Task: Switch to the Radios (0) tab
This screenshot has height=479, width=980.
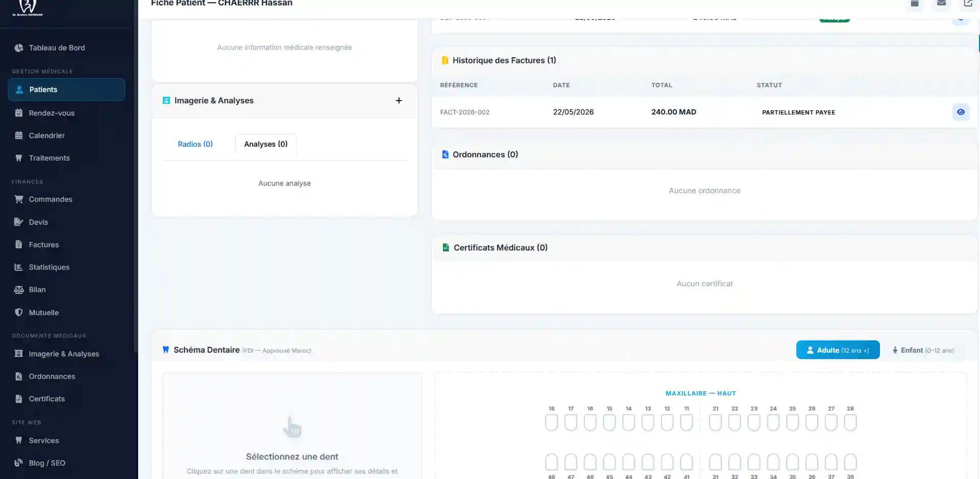Action: coord(195,144)
